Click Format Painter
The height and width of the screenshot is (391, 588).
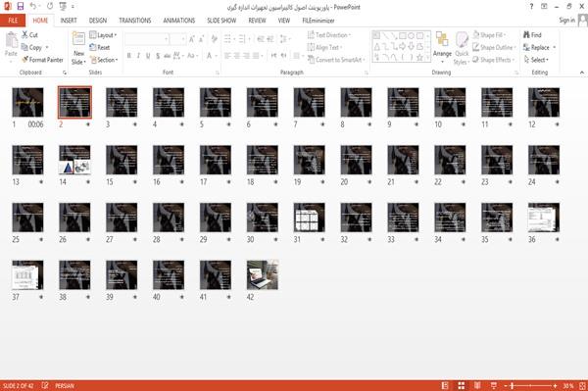point(42,60)
